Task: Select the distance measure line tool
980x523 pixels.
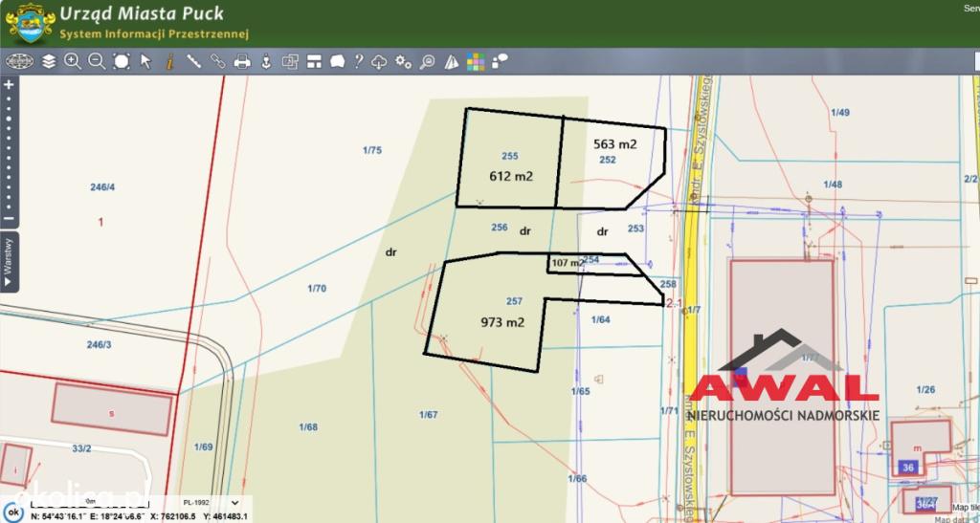Action: point(193,61)
